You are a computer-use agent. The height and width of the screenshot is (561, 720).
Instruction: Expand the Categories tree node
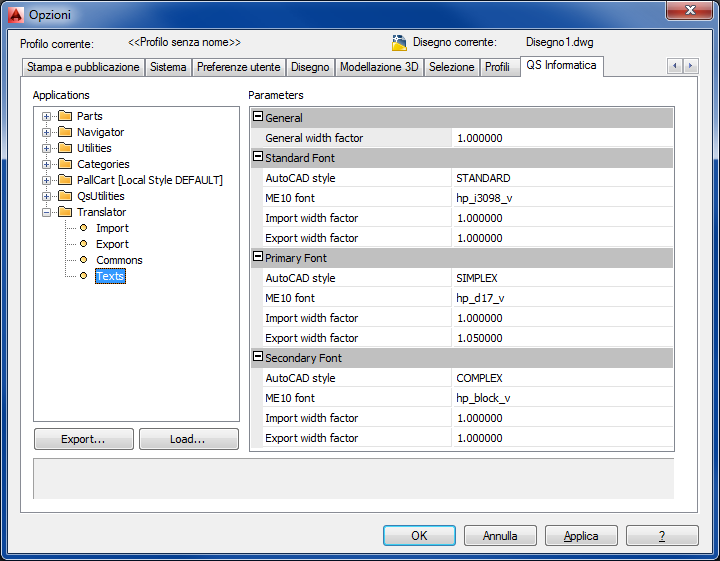pos(46,164)
